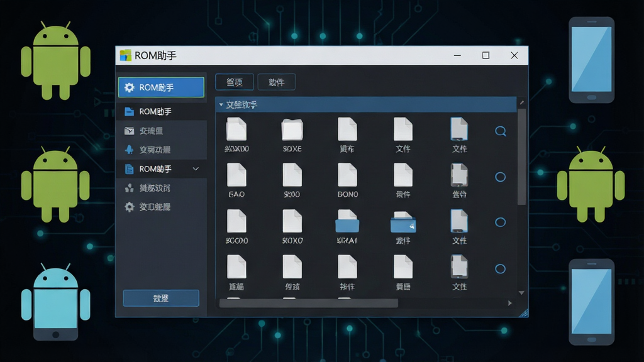Select the highlighted blue ROM助手 gear entry
The width and height of the screenshot is (644, 362).
point(161,87)
